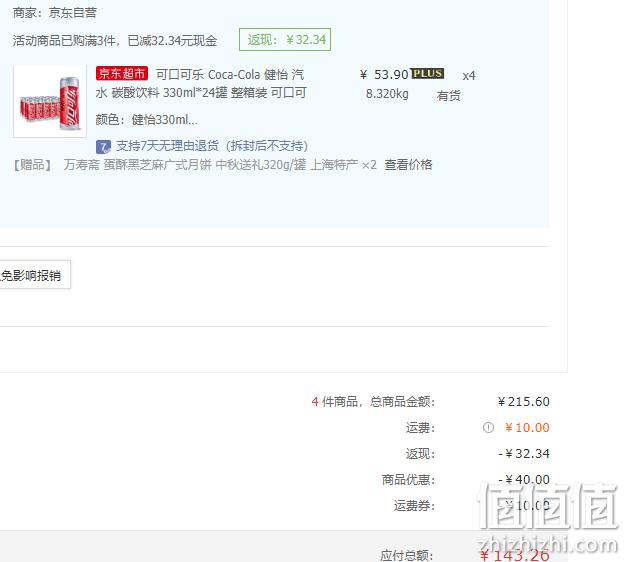Select the total amount ¥215.60

[x=524, y=402]
